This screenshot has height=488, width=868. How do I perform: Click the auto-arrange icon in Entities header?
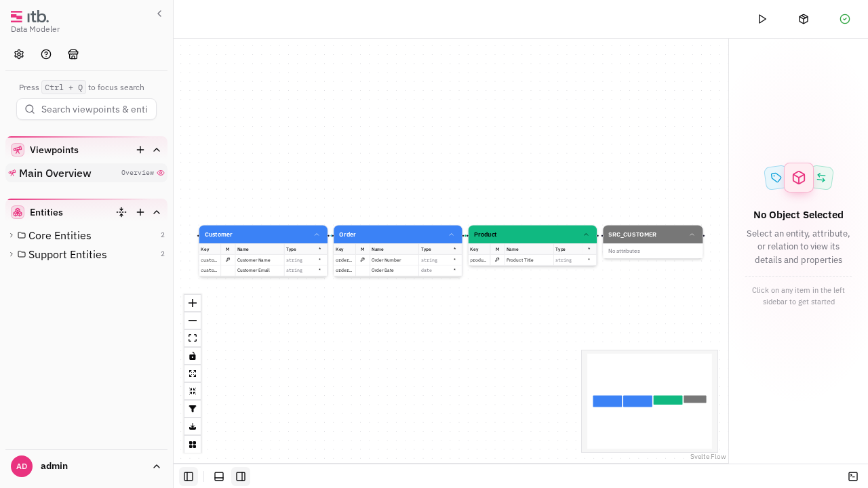[x=121, y=212]
